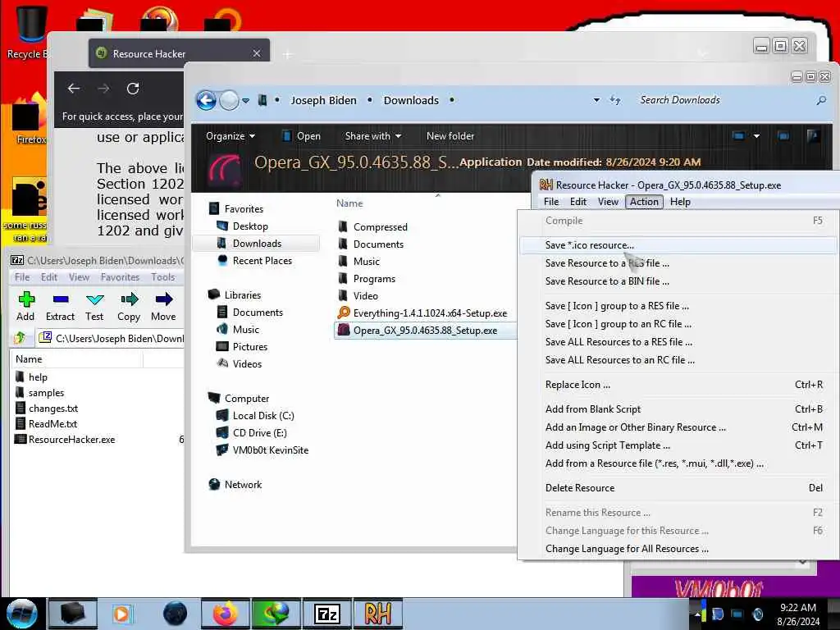Expand breadcrumb arrow after Downloads
This screenshot has width=840, height=630.
click(452, 100)
